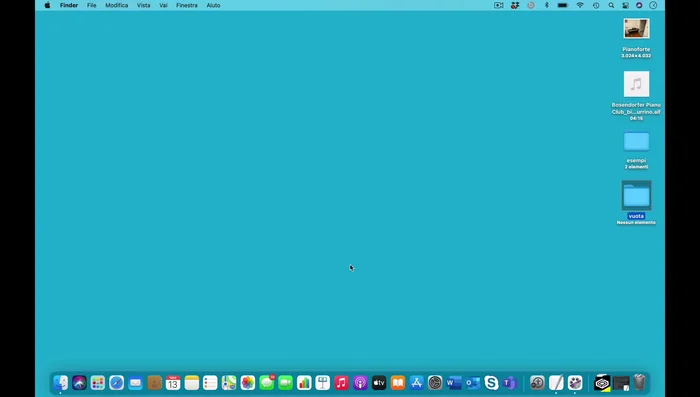
Task: Open Apple TV app in the Dock
Action: point(379,383)
